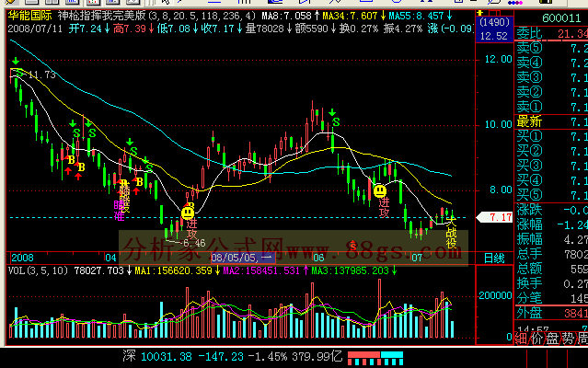Click the 总额 total amount row
The width and height of the screenshot is (588, 368).
click(x=551, y=269)
